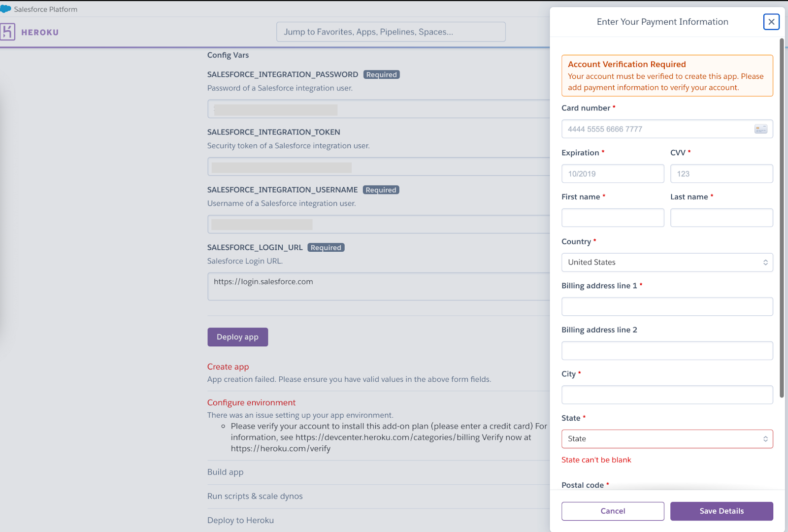788x532 pixels.
Task: Click Required badge next to SALESFORCE_LOGIN_URL
Action: click(326, 247)
